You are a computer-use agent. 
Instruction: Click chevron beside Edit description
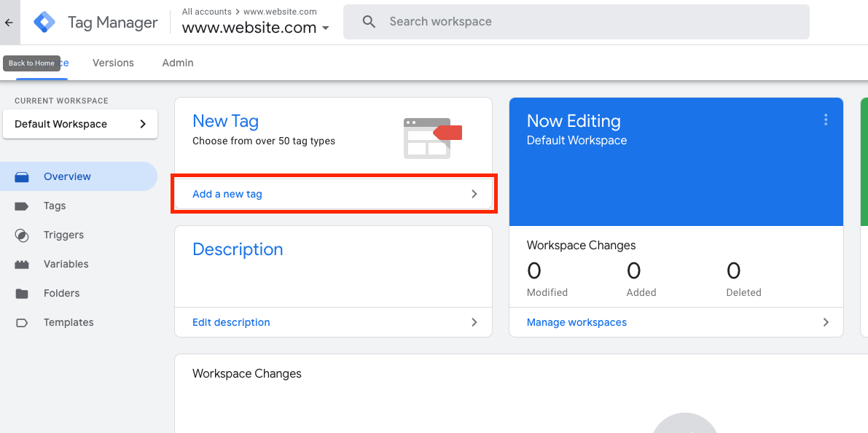tap(474, 321)
